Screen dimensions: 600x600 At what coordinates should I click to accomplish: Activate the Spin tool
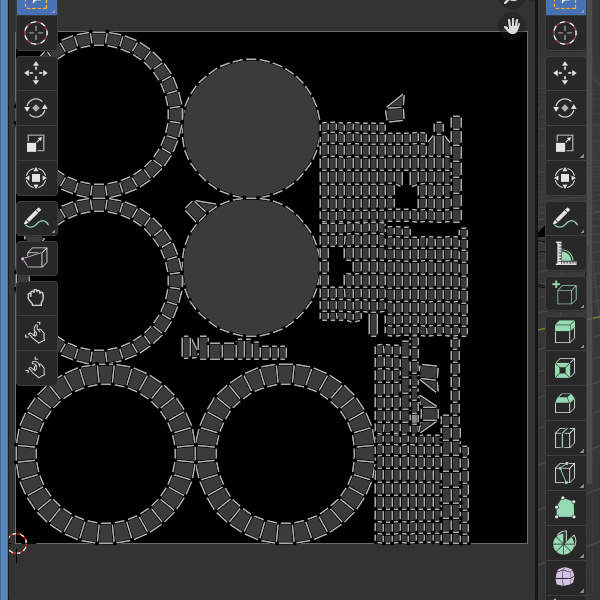click(565, 543)
